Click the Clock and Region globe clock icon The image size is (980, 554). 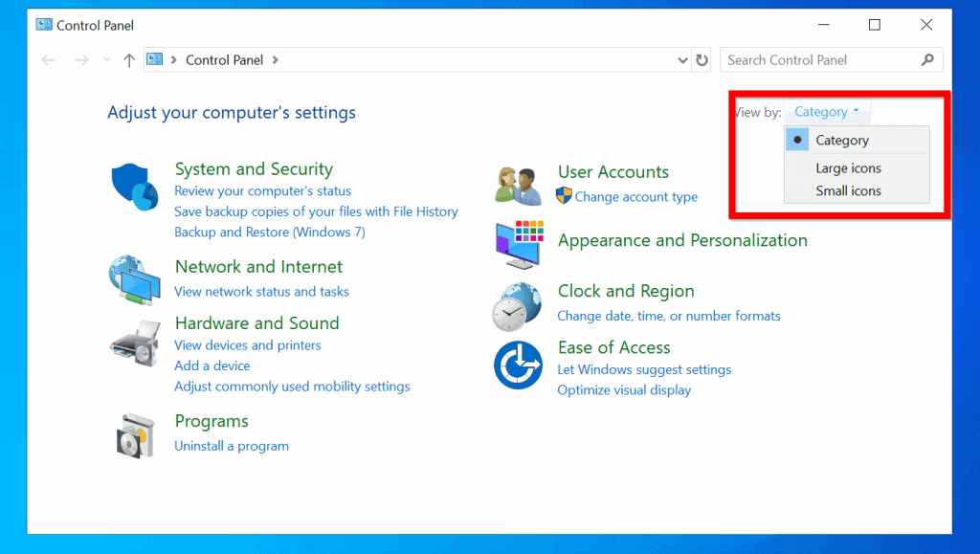[x=517, y=307]
